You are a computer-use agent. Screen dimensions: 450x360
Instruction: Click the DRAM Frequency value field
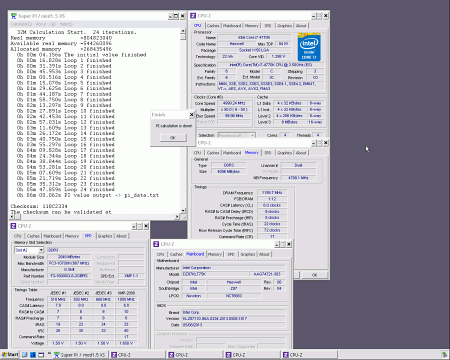tap(272, 193)
